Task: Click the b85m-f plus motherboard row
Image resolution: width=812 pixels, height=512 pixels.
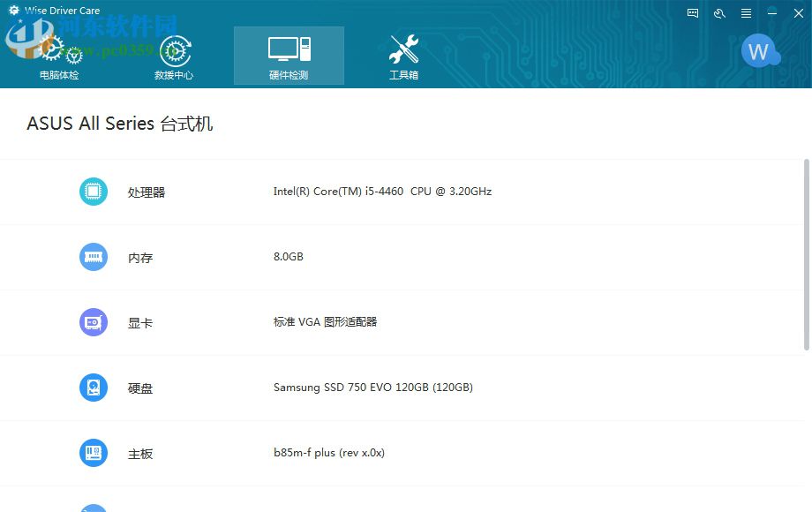Action: (329, 452)
